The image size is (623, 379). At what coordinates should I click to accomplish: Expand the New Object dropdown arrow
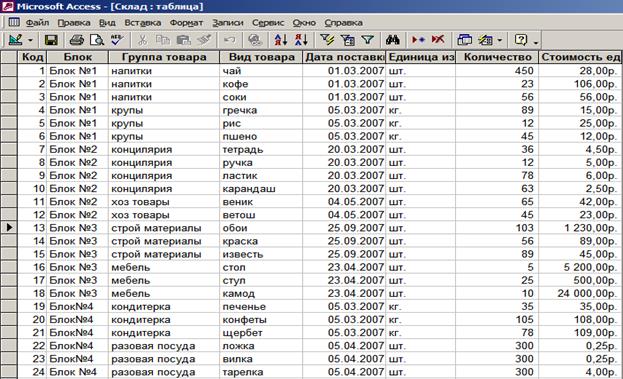500,40
